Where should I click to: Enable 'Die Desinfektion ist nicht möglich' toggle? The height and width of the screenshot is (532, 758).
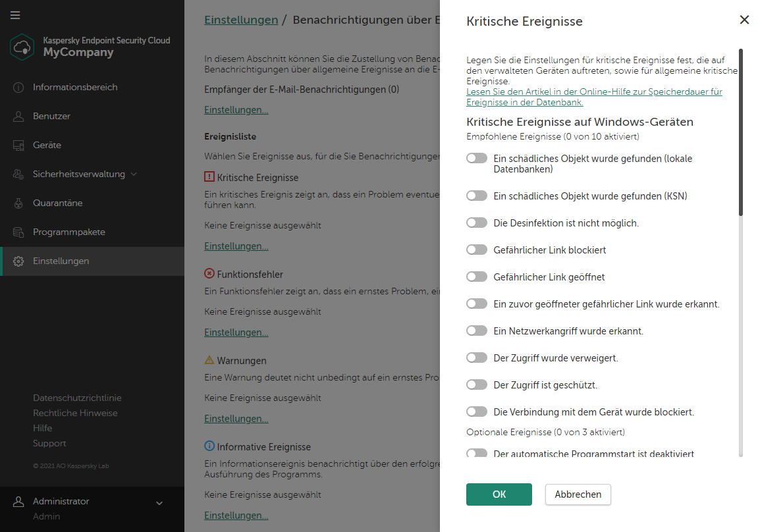pyautogui.click(x=477, y=223)
